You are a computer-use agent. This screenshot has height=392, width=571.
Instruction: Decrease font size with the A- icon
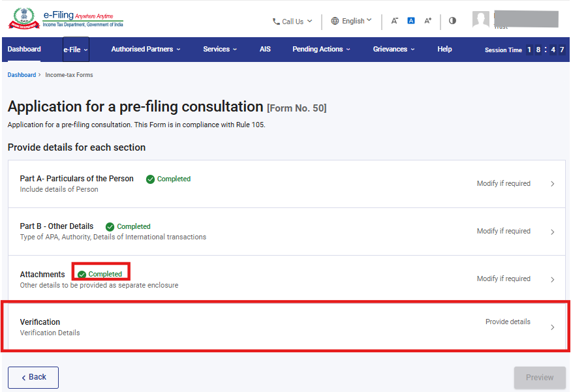pyautogui.click(x=395, y=21)
